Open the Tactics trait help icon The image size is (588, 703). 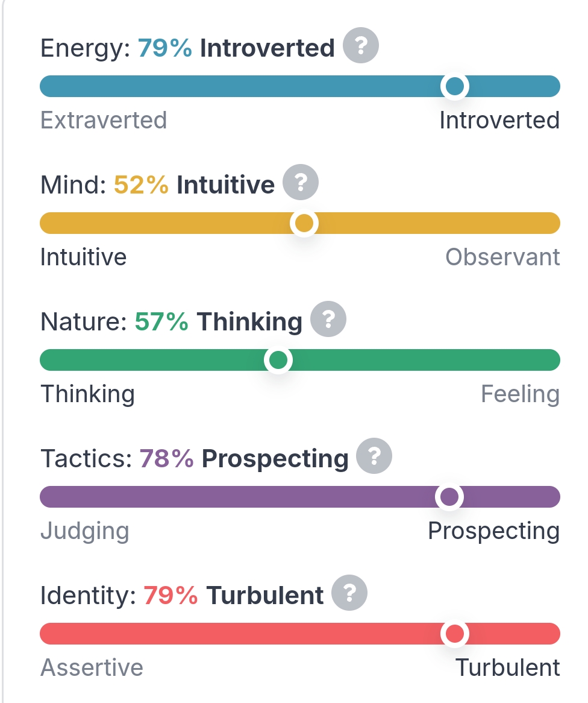pos(374,456)
